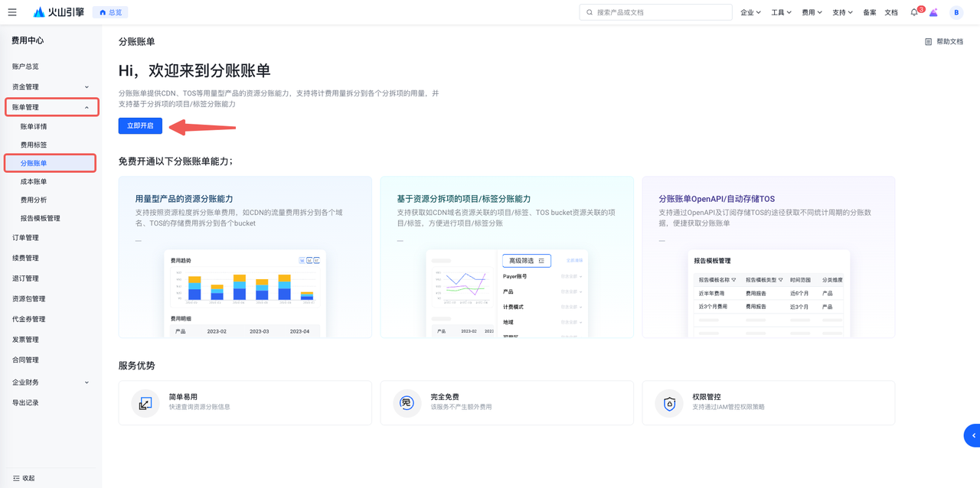The image size is (980, 488).
Task: Click the Volcano Engine logo
Action: click(x=59, y=12)
